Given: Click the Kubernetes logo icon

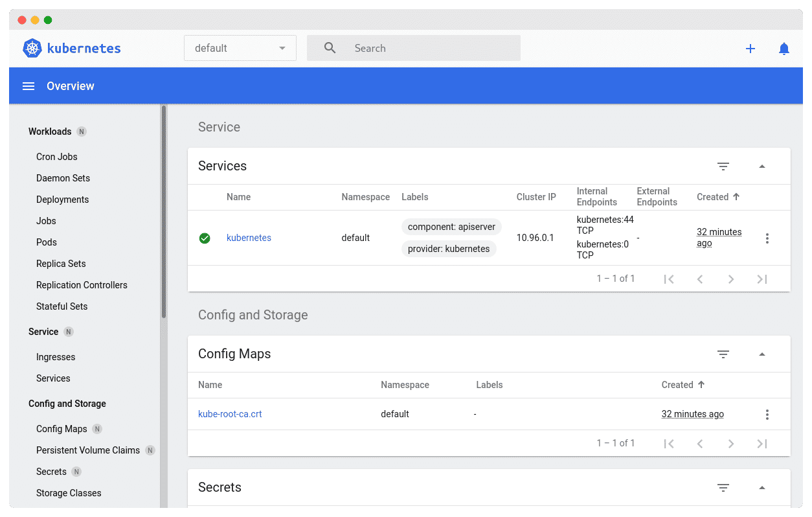Looking at the screenshot, I should (x=32, y=48).
